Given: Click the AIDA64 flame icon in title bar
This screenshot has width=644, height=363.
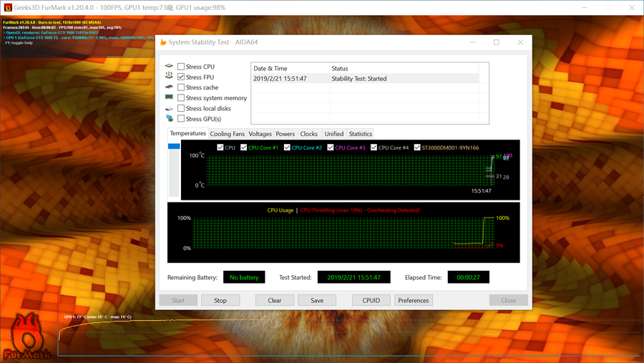Looking at the screenshot, I should pos(163,42).
